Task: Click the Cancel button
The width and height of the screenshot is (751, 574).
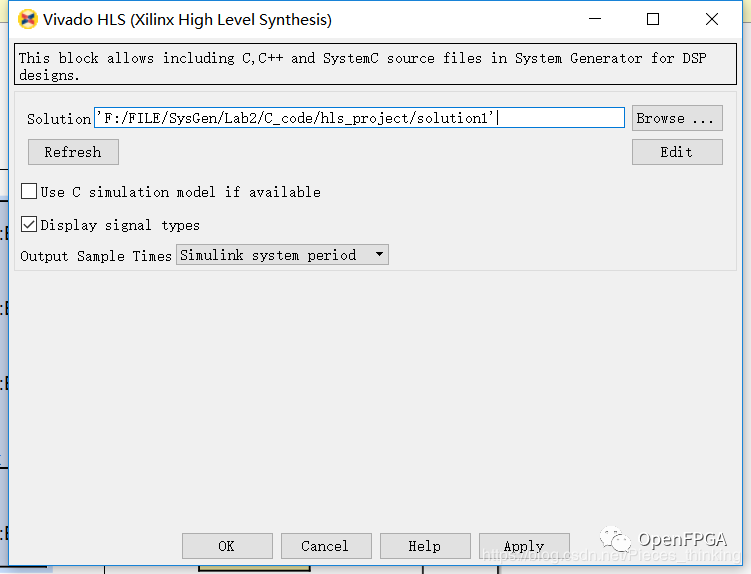Action: click(x=326, y=546)
